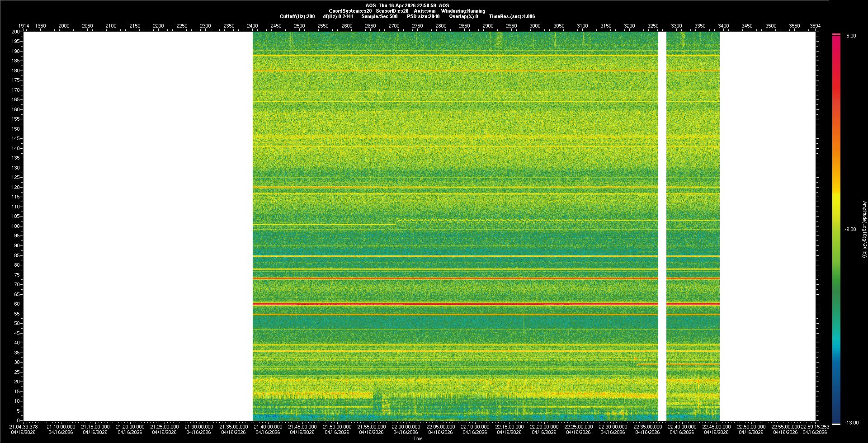Click the Cuttoff(Hz):200 header parameter
The image size is (868, 443).
[297, 16]
